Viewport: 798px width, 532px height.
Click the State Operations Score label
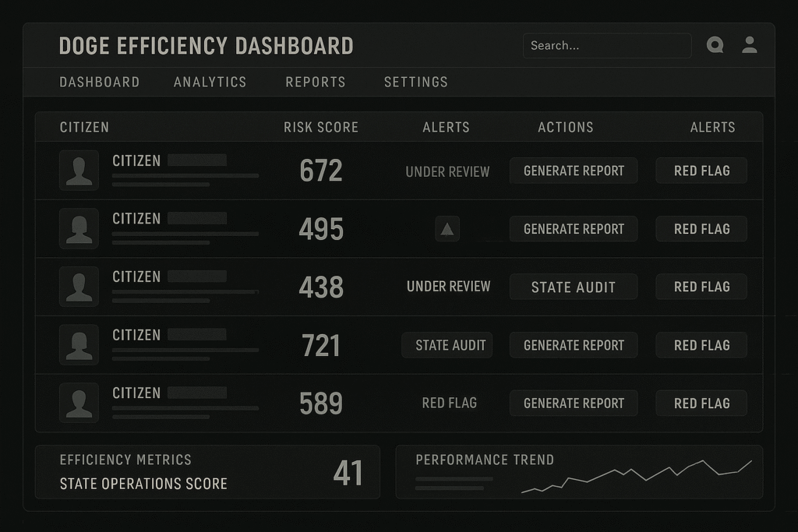click(x=143, y=484)
